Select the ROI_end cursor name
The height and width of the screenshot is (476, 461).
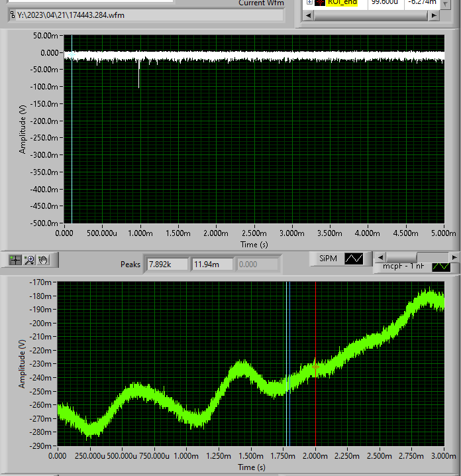342,3
